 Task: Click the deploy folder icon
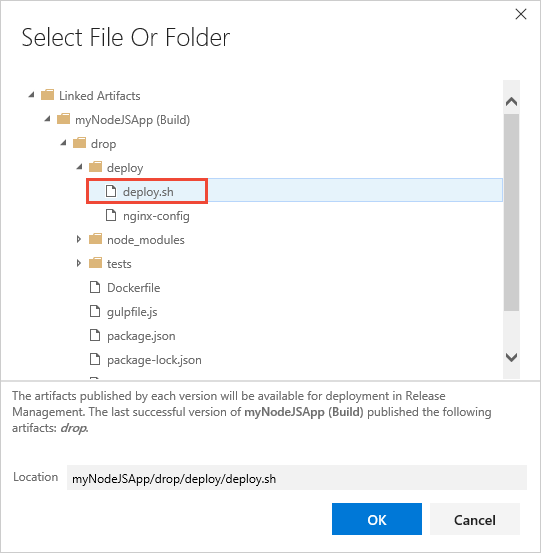point(96,167)
